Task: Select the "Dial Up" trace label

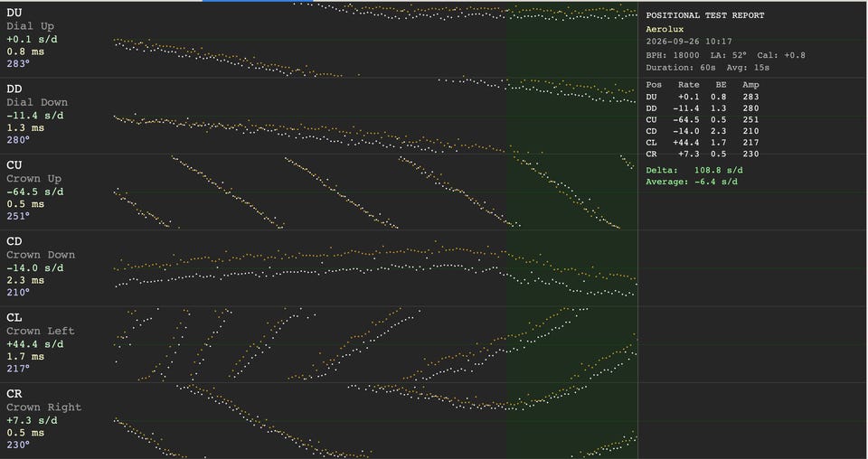Action: (30, 26)
